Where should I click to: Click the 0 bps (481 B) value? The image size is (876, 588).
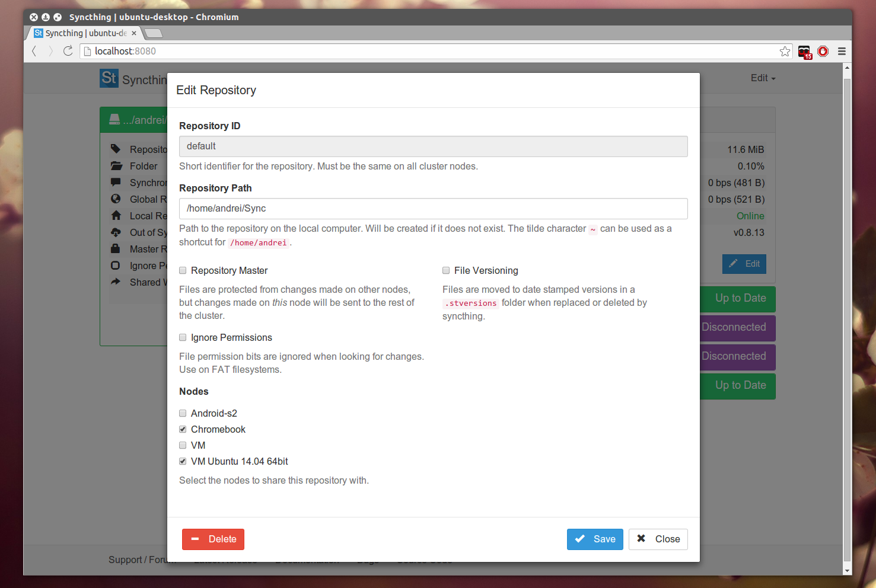[736, 183]
